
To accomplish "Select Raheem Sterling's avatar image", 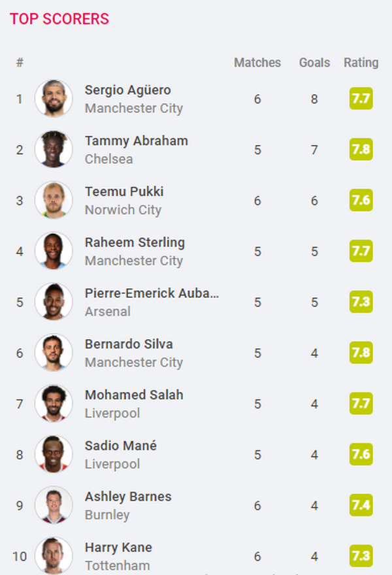I will [54, 251].
